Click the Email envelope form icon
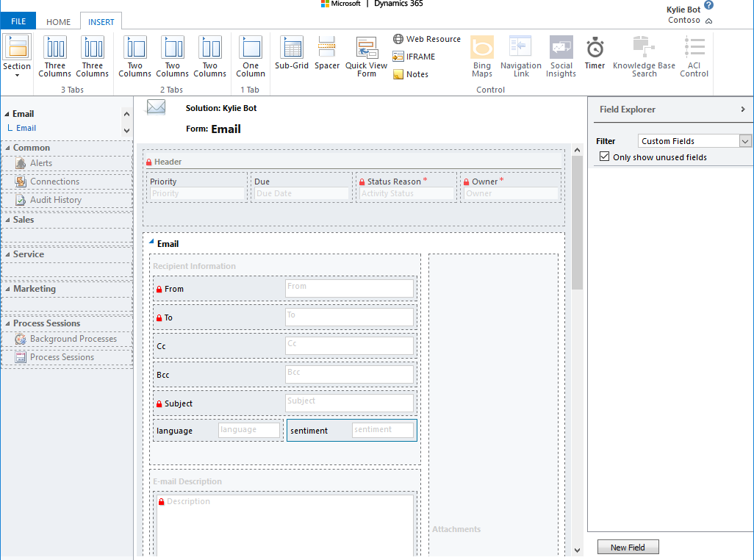The height and width of the screenshot is (560, 754). [156, 107]
